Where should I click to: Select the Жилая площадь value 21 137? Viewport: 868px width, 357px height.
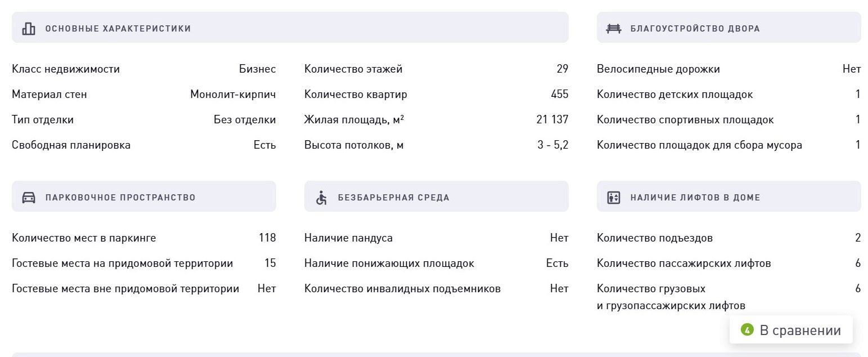tap(552, 120)
